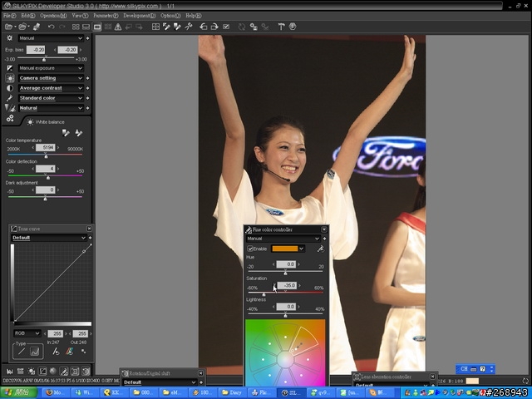Click the open folder icon in the toolbar
This screenshot has height=399, width=532.
pos(22,27)
